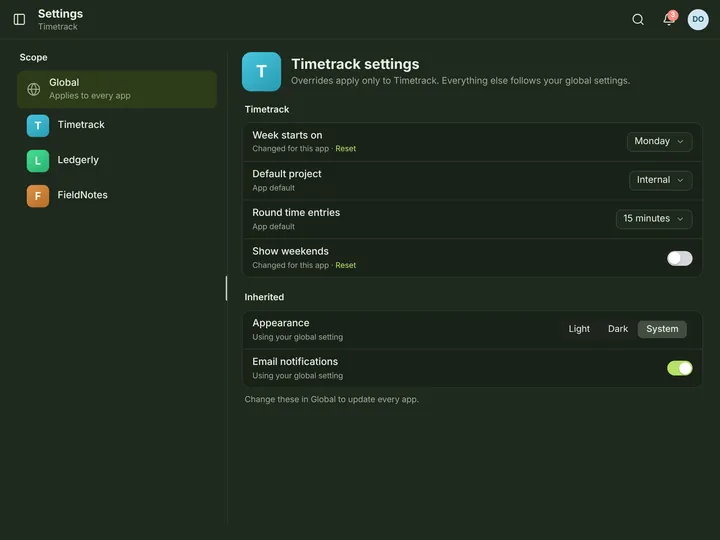
Task: Click the Timetrack T icon in sidebar
Action: click(38, 125)
